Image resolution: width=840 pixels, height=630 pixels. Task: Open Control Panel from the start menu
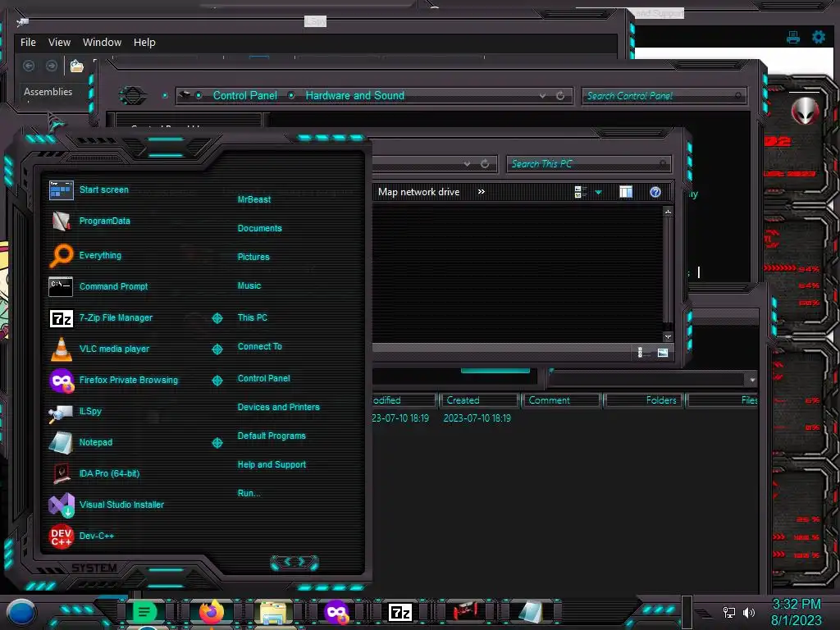click(x=263, y=378)
